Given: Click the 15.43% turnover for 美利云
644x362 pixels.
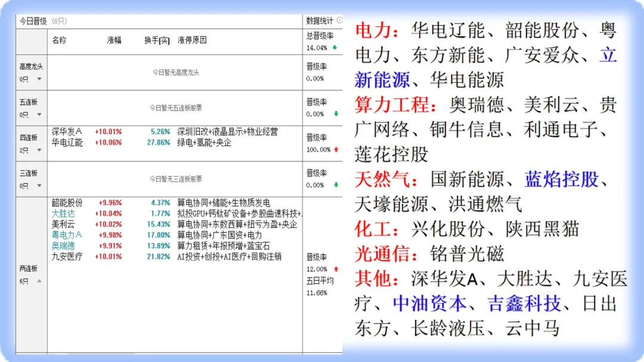Looking at the screenshot, I should (159, 224).
